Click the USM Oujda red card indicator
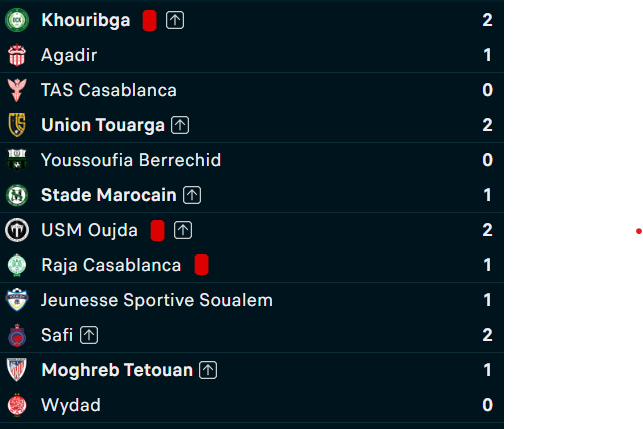The width and height of the screenshot is (643, 429). (x=157, y=230)
